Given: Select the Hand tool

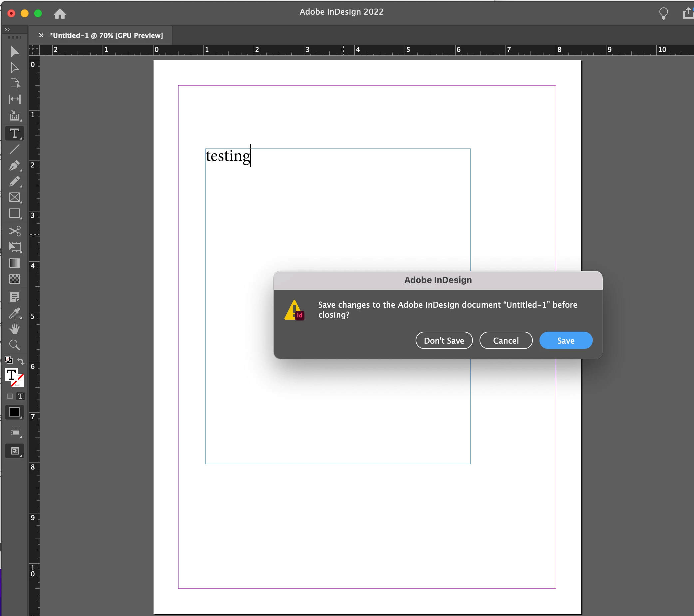Looking at the screenshot, I should [x=15, y=329].
